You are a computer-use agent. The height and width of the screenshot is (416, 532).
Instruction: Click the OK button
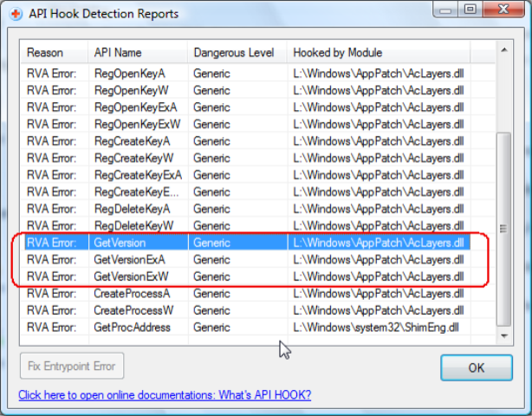[477, 367]
